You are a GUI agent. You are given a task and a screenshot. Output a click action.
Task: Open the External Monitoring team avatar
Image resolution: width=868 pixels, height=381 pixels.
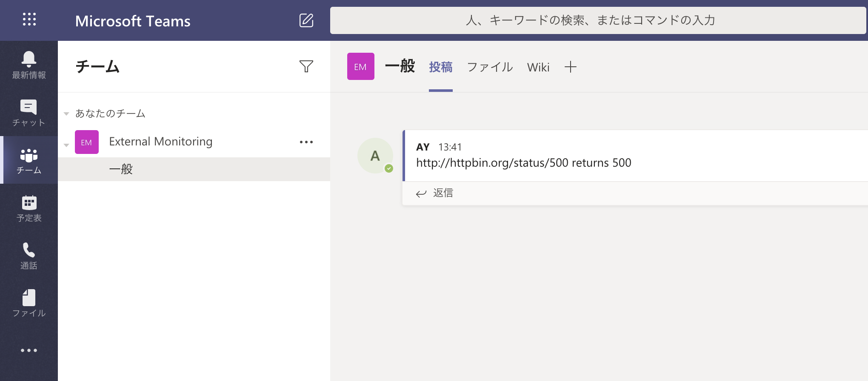[87, 142]
